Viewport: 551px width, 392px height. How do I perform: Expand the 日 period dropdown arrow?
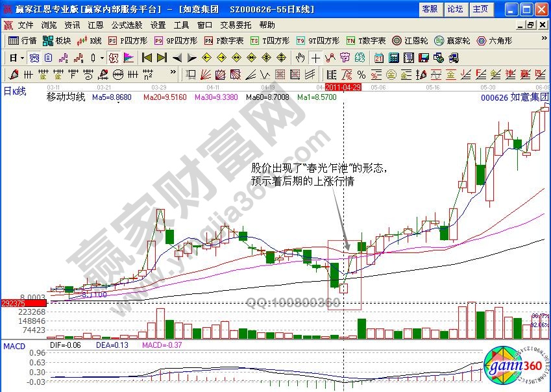21,57
